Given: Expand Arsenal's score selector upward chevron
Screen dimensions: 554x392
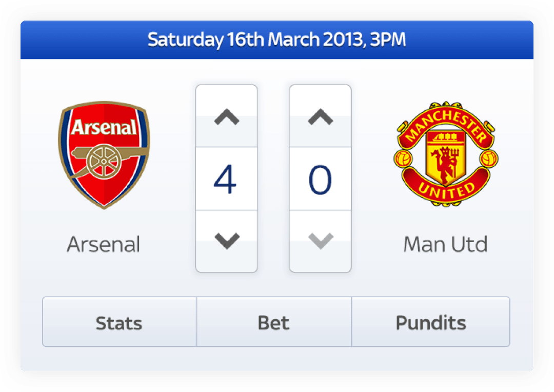Looking at the screenshot, I should click(x=226, y=117).
